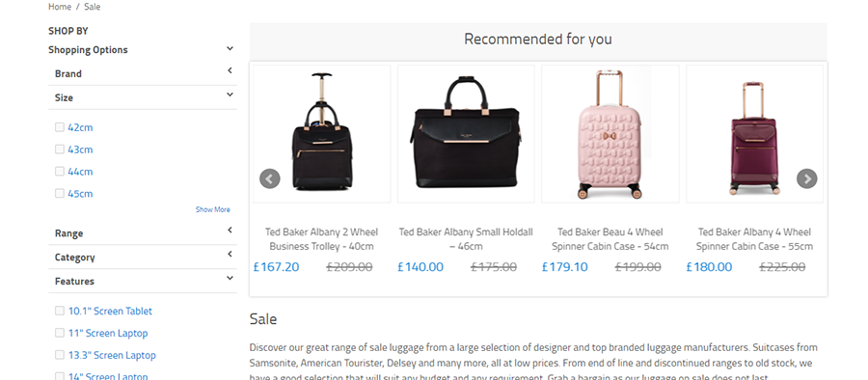Select the black Albany Business Trolley image
The image size is (868, 380).
click(321, 133)
